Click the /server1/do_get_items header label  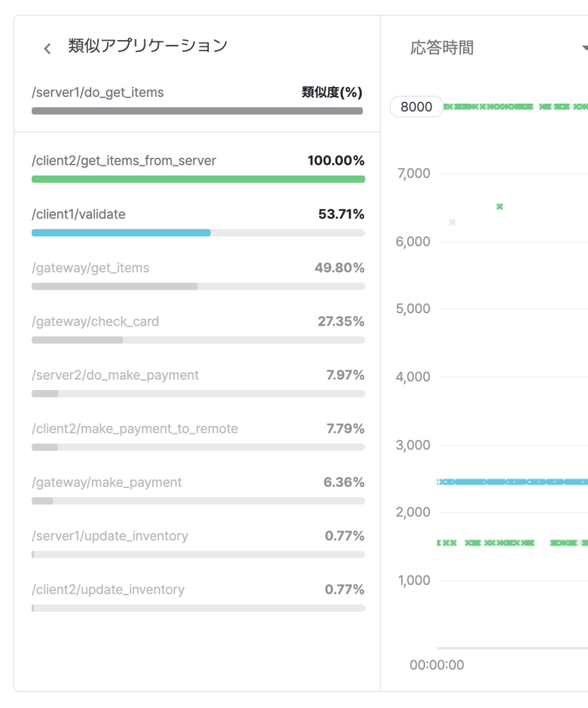pyautogui.click(x=98, y=92)
